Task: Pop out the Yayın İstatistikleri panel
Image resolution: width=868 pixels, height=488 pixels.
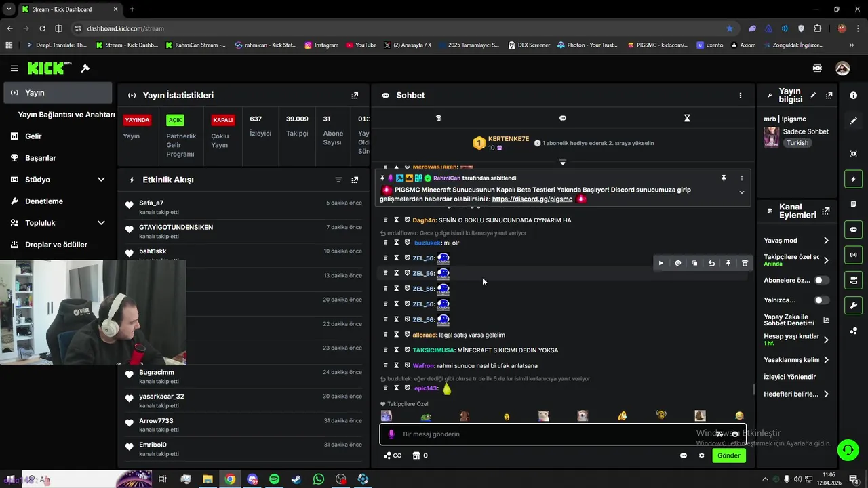Action: click(x=355, y=96)
